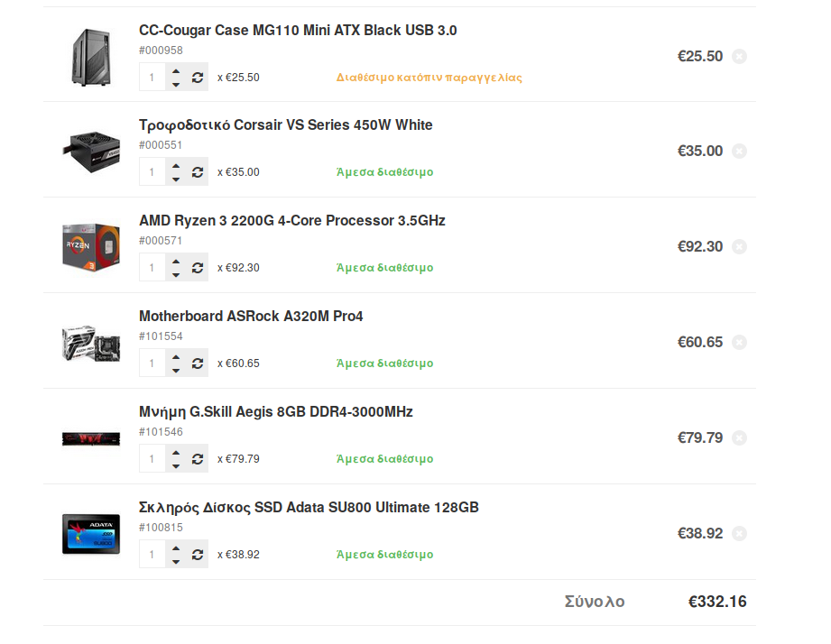Remove AMD Ryzen 3 2200G from cart
Viewport: 831px width, 644px height.
[739, 247]
